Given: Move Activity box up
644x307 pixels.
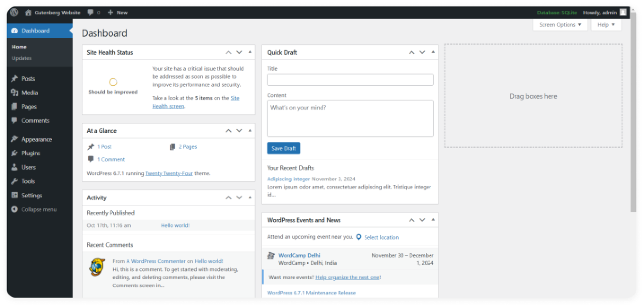Looking at the screenshot, I should pos(228,198).
